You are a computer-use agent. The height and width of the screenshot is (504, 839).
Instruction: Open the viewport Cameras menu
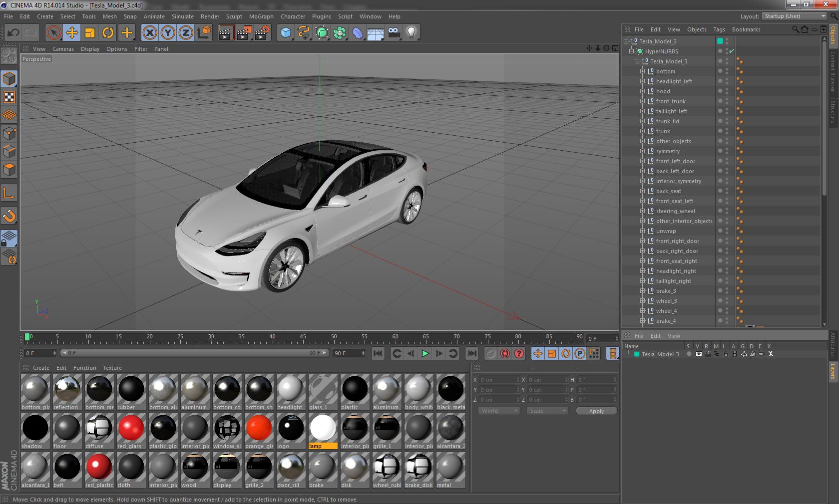pos(63,49)
